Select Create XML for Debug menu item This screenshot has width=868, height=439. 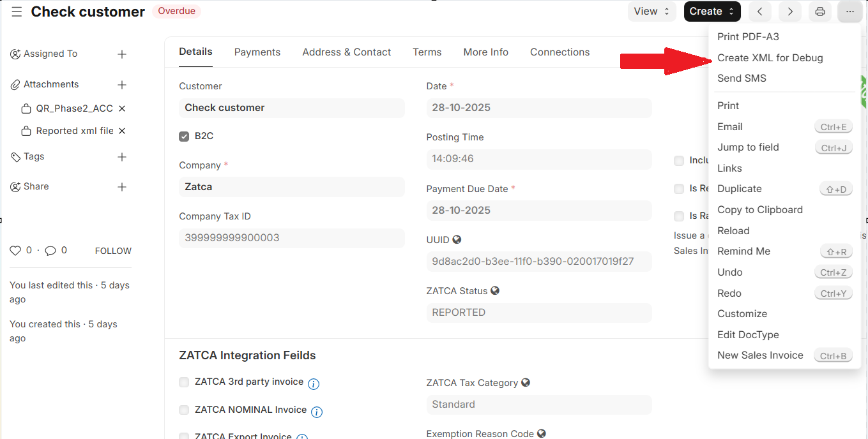[770, 58]
